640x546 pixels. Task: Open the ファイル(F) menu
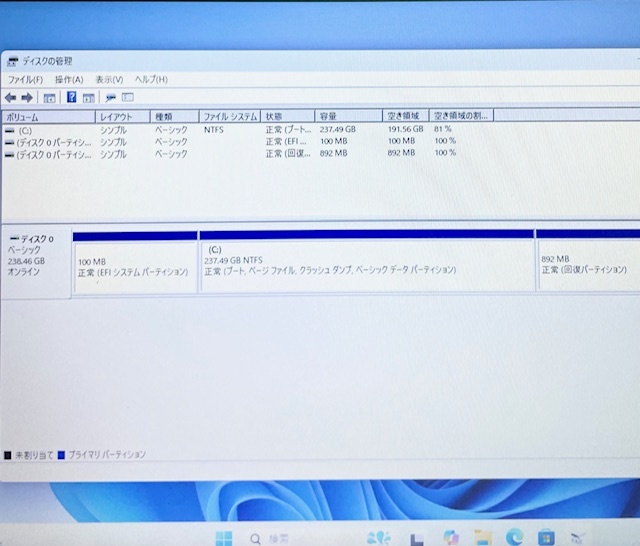click(25, 80)
